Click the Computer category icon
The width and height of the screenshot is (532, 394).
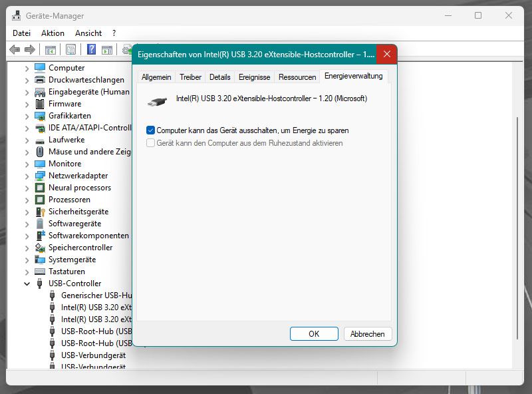pos(40,68)
